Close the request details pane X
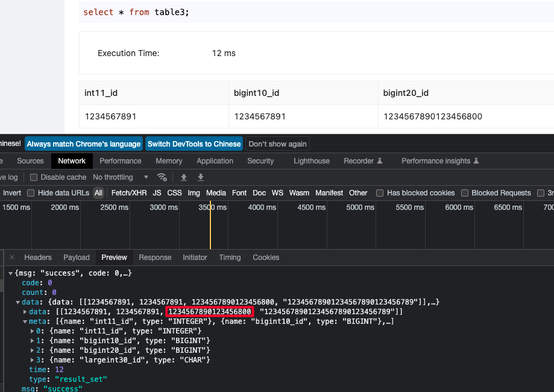The image size is (554, 392). (x=12, y=258)
